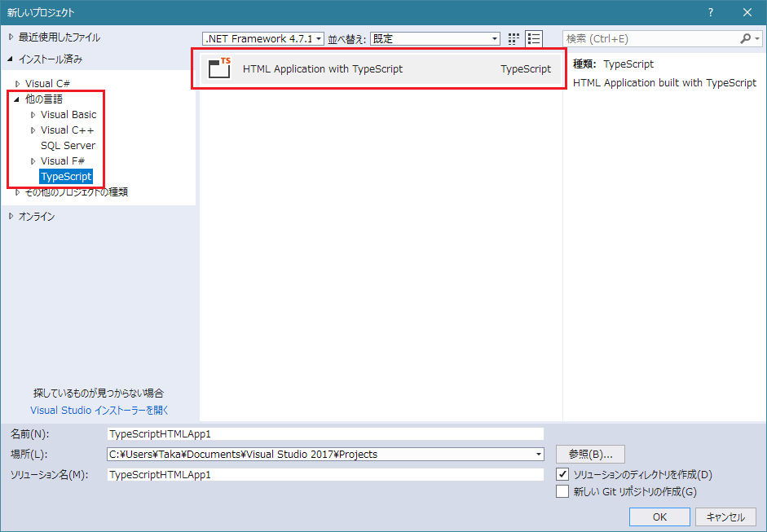Toggle Create directory for solution checkbox
This screenshot has width=767, height=532.
click(562, 474)
